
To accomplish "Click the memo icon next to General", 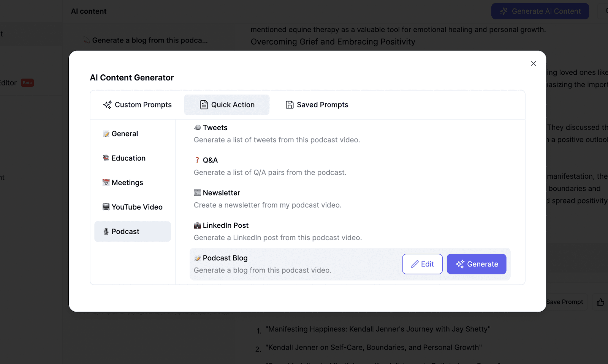I will [106, 134].
